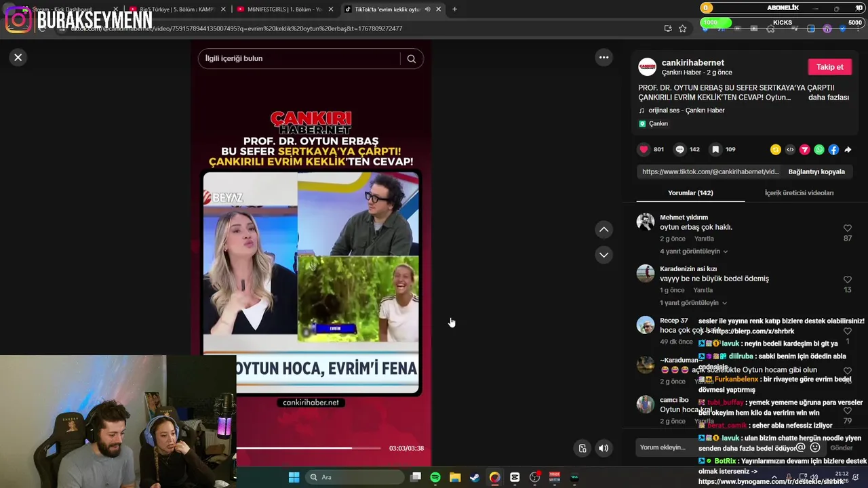Open 'Big5 Türkiye | 5. Bölüm' tab

click(178, 9)
